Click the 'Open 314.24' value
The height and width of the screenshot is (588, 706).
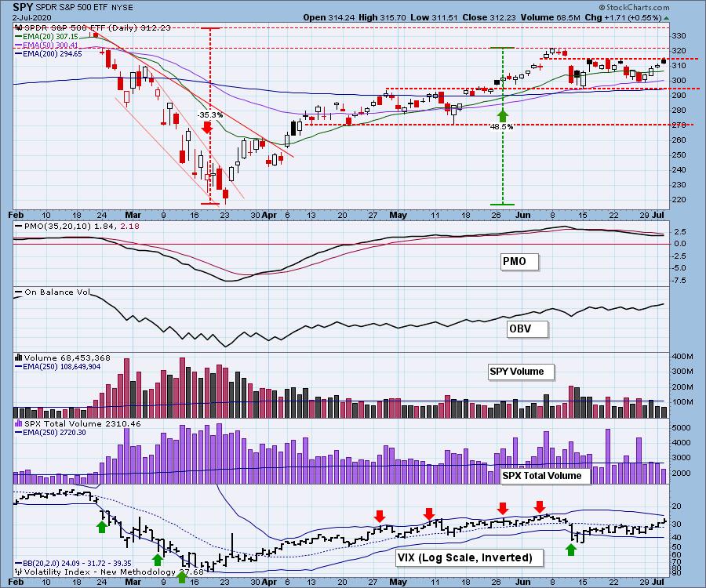(x=328, y=17)
